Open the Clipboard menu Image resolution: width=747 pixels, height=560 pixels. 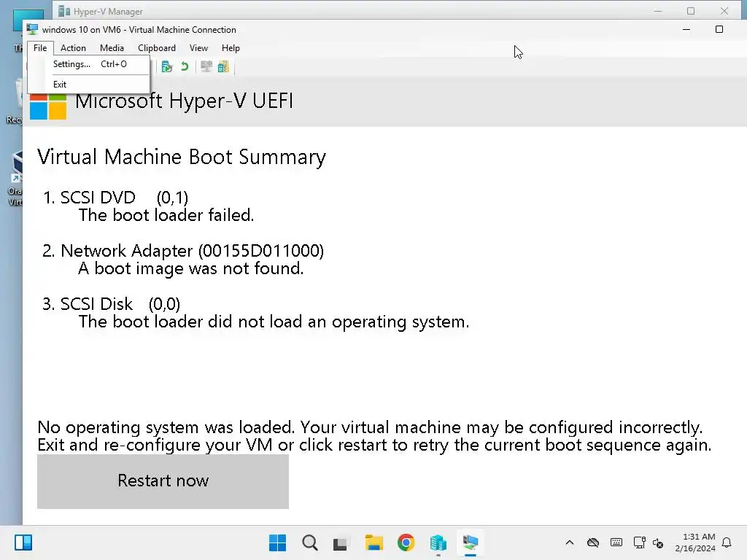(x=157, y=48)
